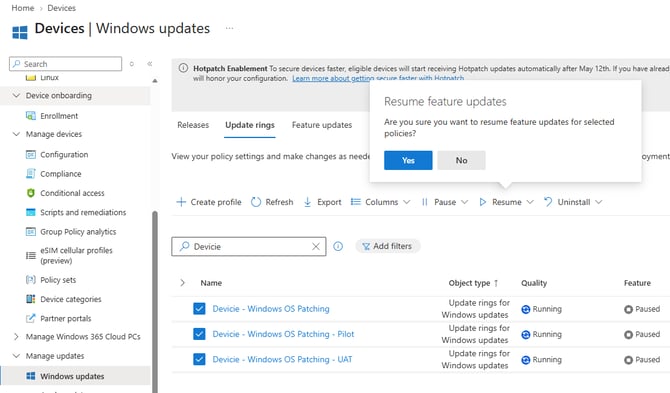
Task: Uncheck Devicie - Windows OS Patching checkbox
Action: point(199,308)
